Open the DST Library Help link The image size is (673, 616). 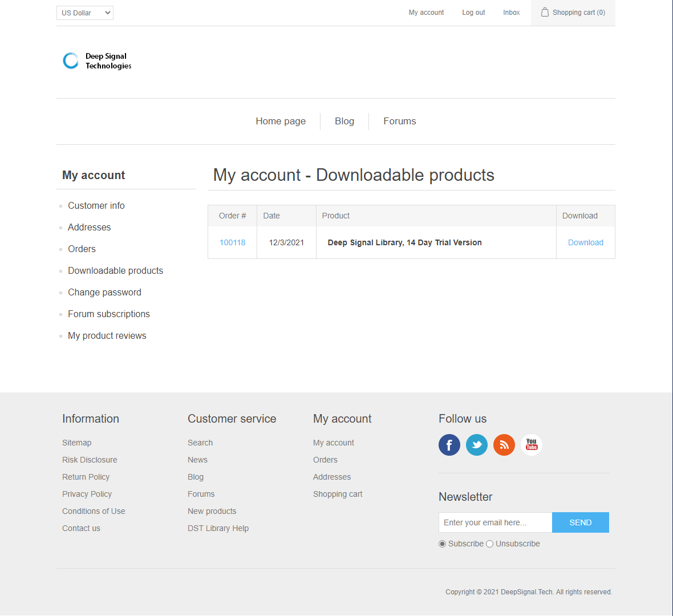(218, 528)
